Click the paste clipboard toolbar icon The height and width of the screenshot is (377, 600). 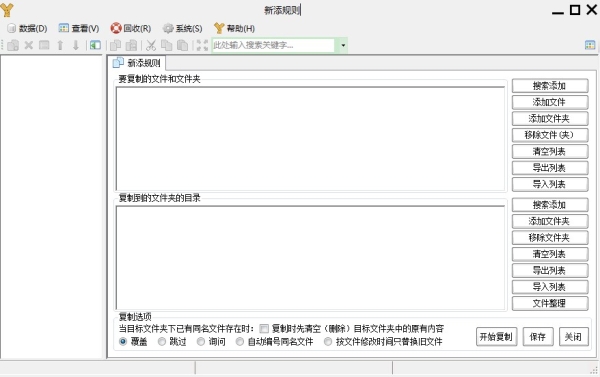[183, 46]
